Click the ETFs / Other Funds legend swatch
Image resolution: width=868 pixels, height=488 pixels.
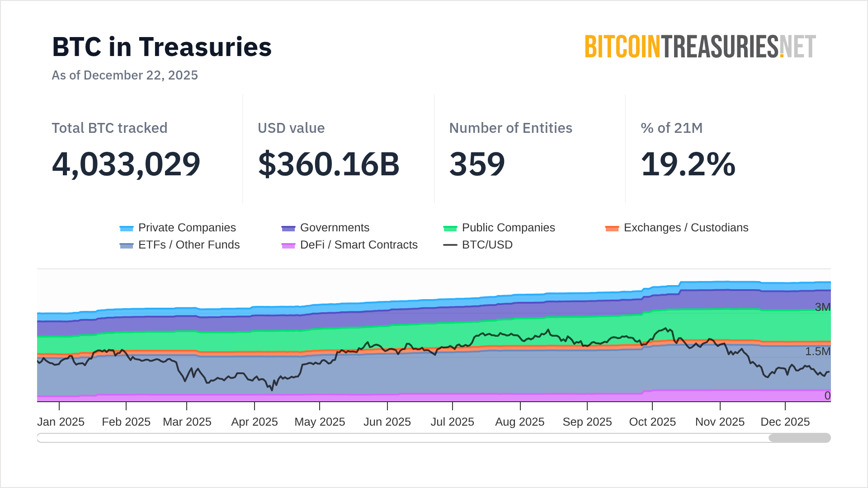(127, 245)
